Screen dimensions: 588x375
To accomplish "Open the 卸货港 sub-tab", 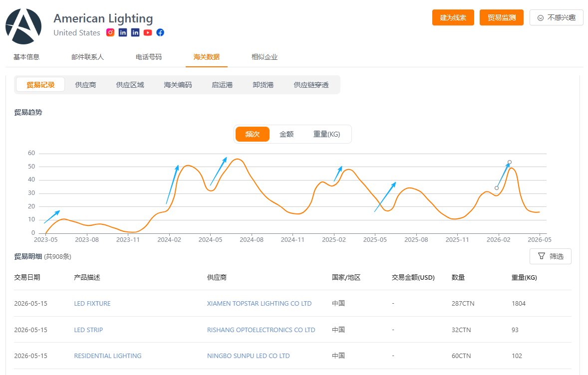I will point(263,85).
